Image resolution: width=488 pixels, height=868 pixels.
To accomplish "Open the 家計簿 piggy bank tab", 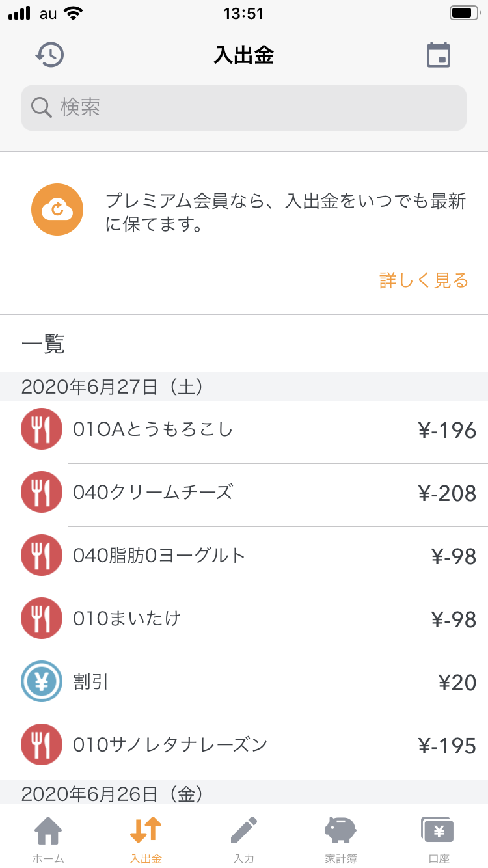I will click(x=341, y=838).
